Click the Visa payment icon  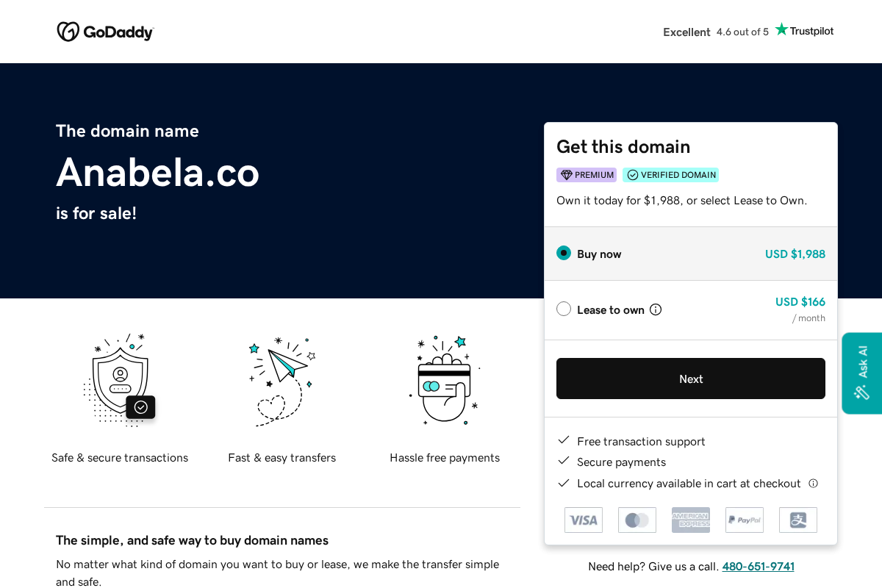[x=583, y=520]
